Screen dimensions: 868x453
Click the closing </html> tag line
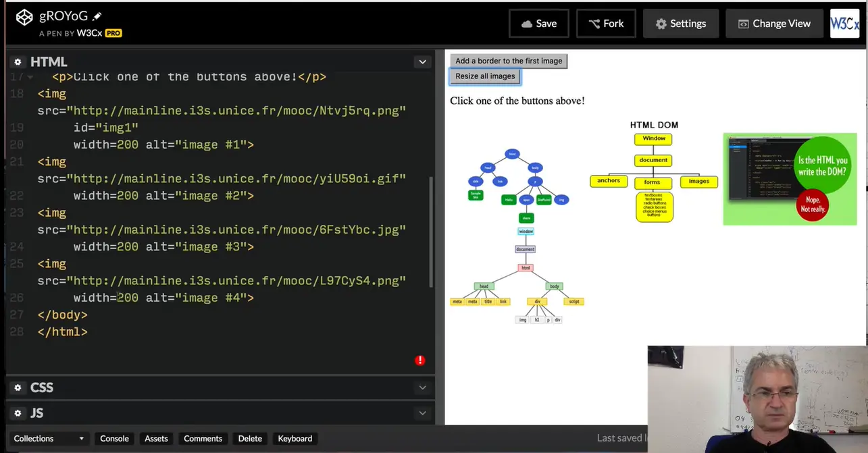tap(63, 332)
